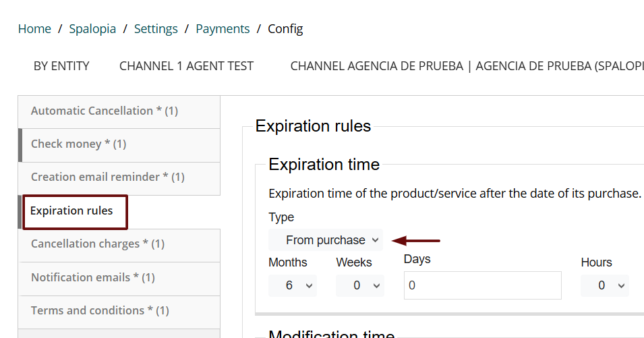Open the Terms and conditions section
Screen dimensions: 644x338
(x=100, y=310)
